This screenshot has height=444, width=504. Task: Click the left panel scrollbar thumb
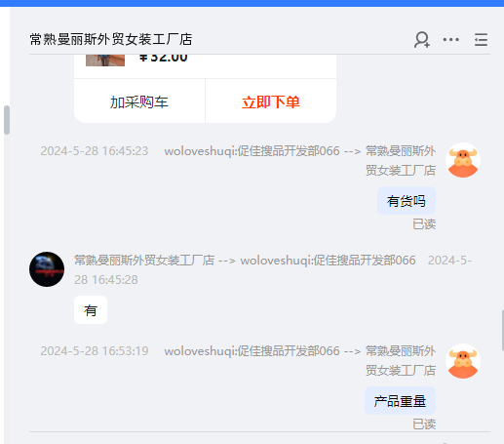pos(7,120)
